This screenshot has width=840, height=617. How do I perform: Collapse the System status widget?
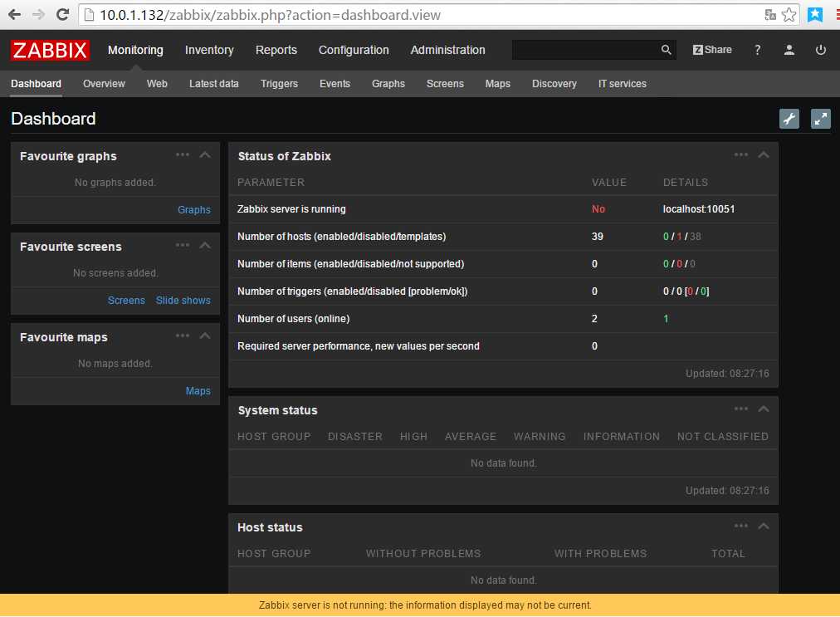(764, 409)
